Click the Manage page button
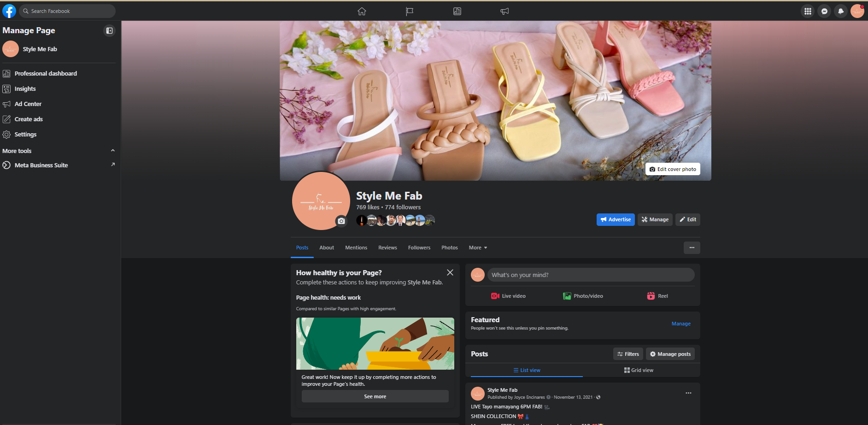The height and width of the screenshot is (425, 868). (655, 219)
